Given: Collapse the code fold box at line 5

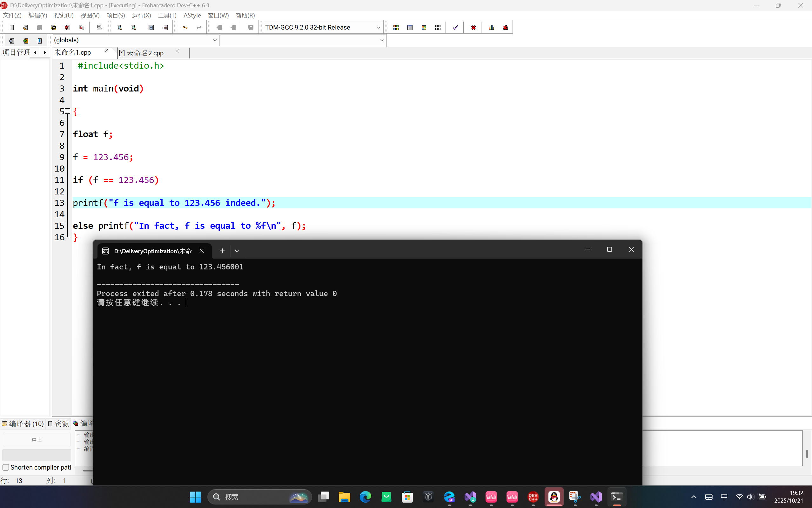Looking at the screenshot, I should [68, 111].
